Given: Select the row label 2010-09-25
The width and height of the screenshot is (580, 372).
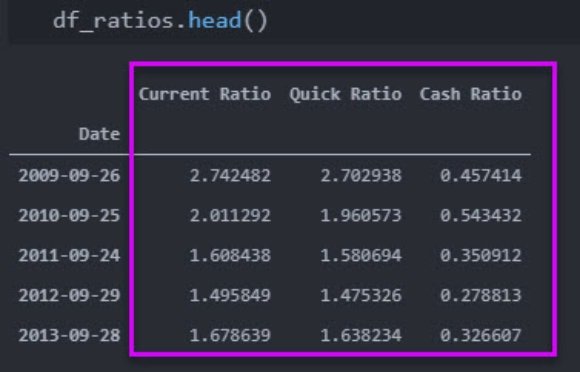Looking at the screenshot, I should (x=70, y=215).
